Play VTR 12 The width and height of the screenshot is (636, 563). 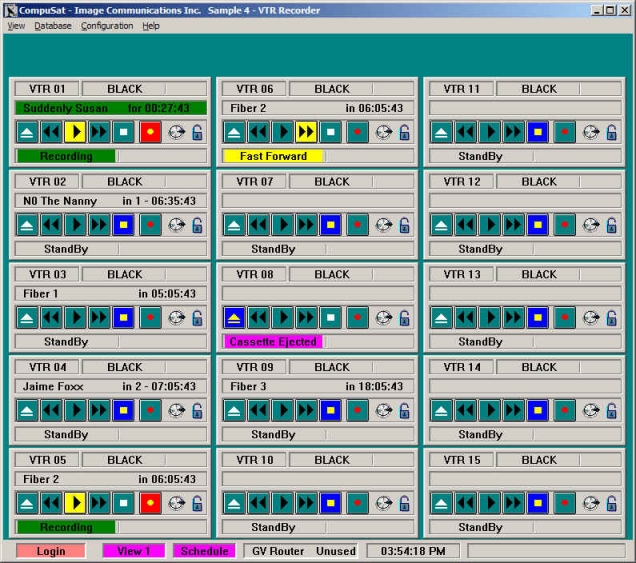click(x=490, y=225)
